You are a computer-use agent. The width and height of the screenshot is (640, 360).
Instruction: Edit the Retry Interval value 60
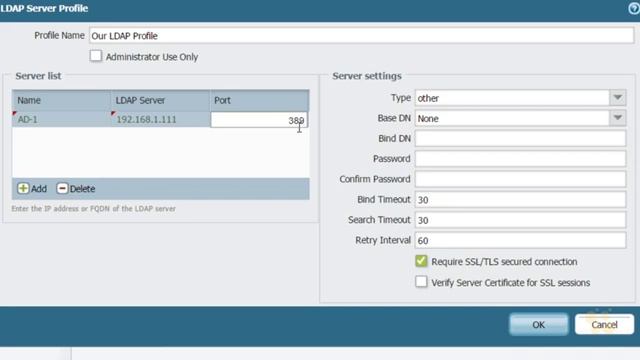pos(520,240)
